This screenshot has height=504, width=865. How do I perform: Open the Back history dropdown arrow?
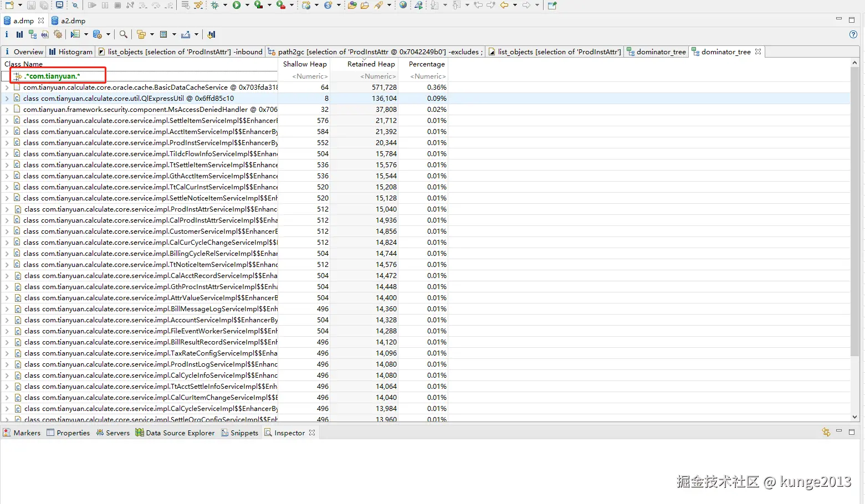[515, 5]
